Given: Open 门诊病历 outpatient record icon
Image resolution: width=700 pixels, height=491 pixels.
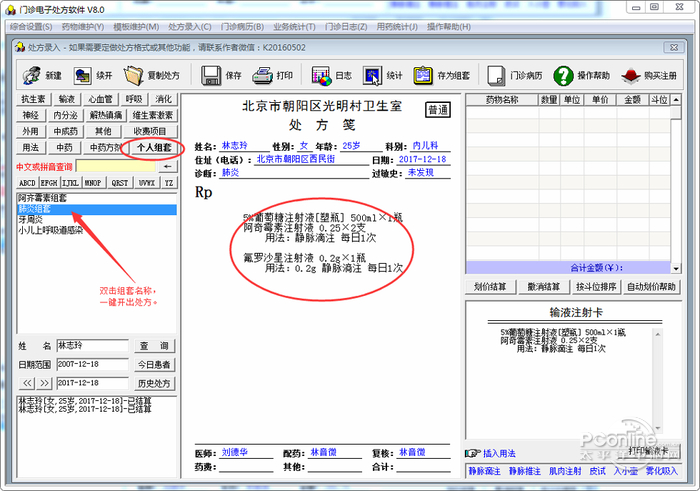Looking at the screenshot, I should [513, 75].
